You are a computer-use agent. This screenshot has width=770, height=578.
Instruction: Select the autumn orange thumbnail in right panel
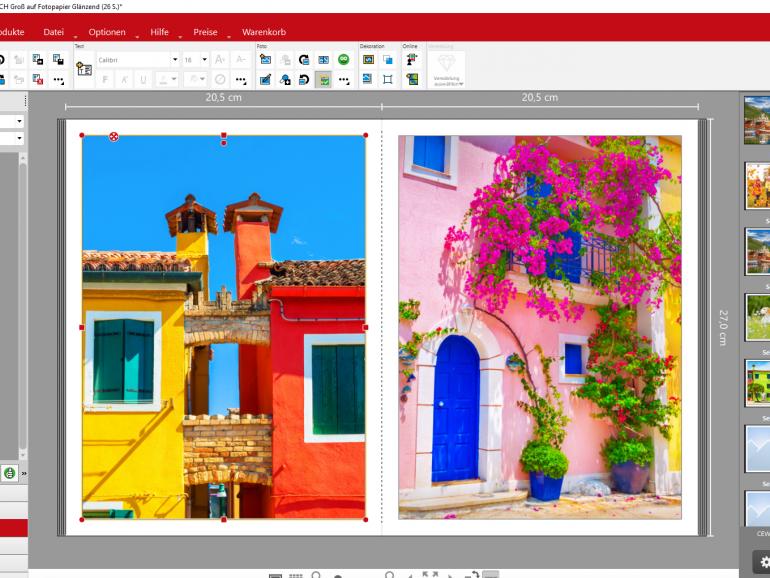coord(757,186)
